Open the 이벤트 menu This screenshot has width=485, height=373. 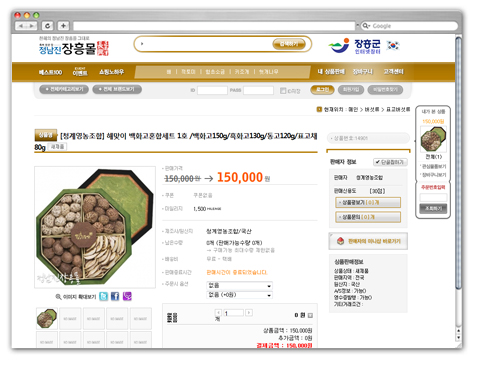click(x=80, y=72)
